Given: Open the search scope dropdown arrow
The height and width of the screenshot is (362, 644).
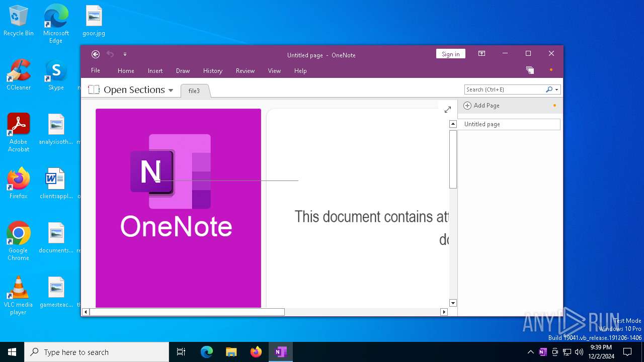Looking at the screenshot, I should pos(557,89).
